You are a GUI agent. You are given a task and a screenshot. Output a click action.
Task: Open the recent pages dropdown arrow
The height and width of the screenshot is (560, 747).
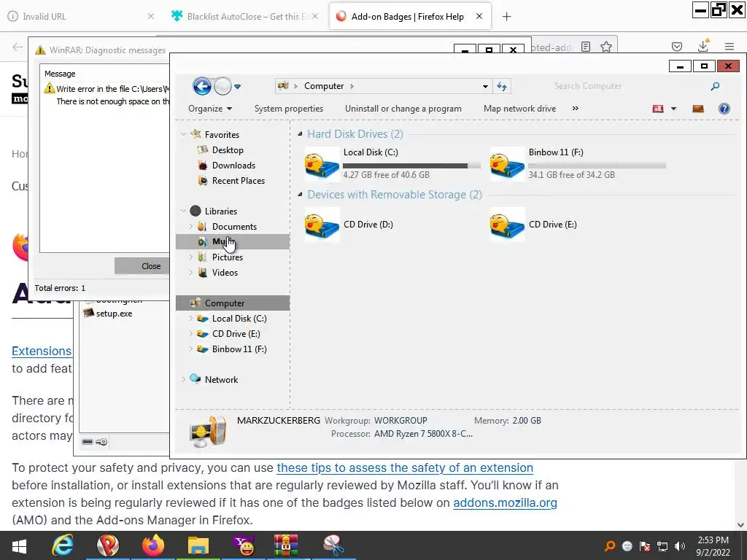coord(237,87)
